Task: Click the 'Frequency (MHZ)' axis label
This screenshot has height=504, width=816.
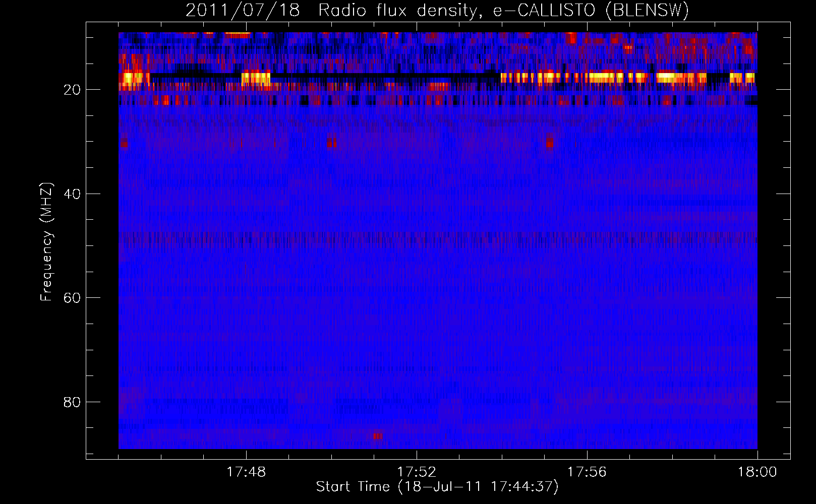Action: click(x=46, y=242)
